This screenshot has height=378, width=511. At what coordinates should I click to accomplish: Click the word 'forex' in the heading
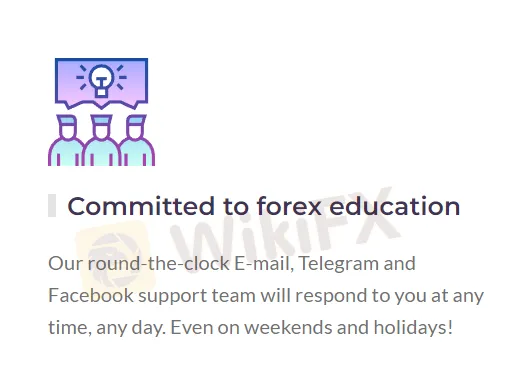[289, 206]
